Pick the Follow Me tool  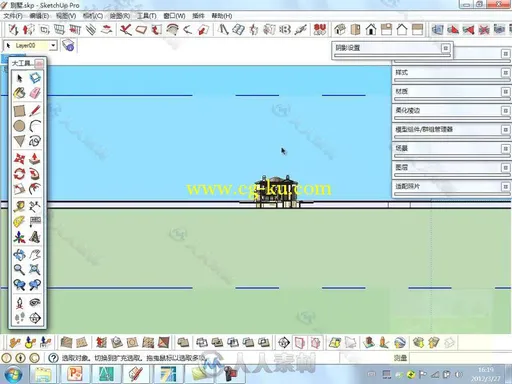coord(35,174)
